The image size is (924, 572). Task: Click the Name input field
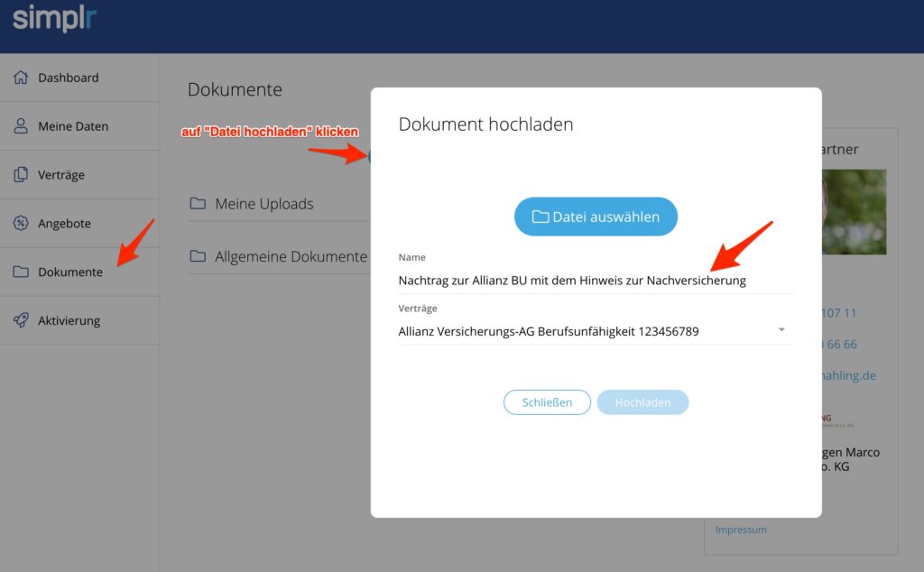tap(596, 281)
